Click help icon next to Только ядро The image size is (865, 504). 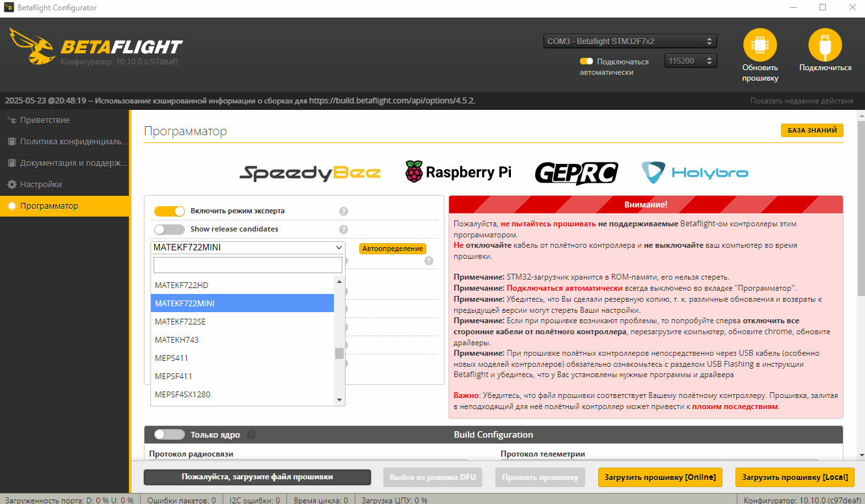point(251,435)
